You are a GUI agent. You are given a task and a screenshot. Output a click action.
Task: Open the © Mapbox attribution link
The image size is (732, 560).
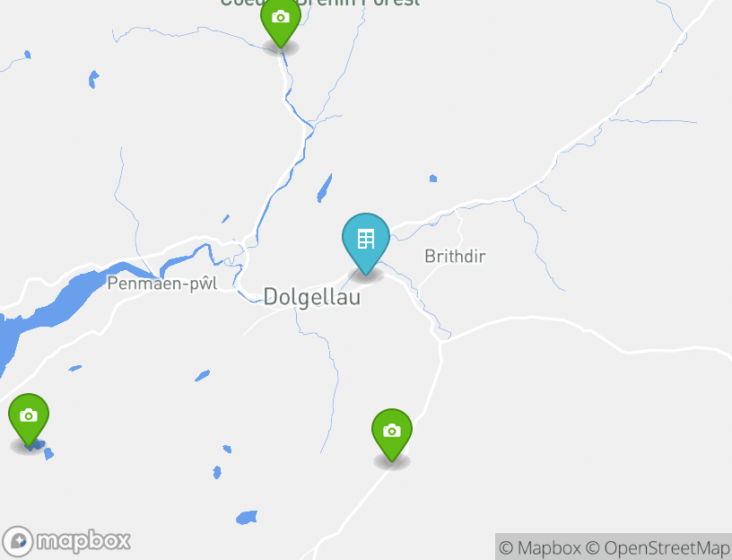tap(540, 547)
